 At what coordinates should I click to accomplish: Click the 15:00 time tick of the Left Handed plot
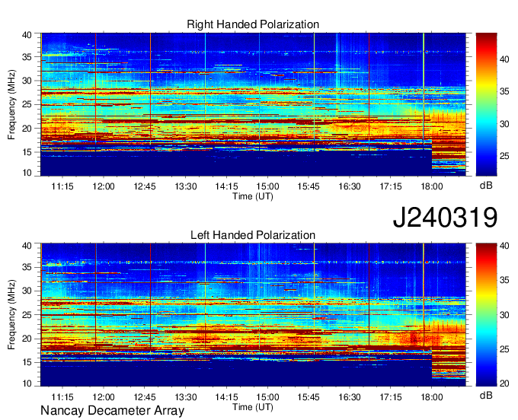pos(267,397)
